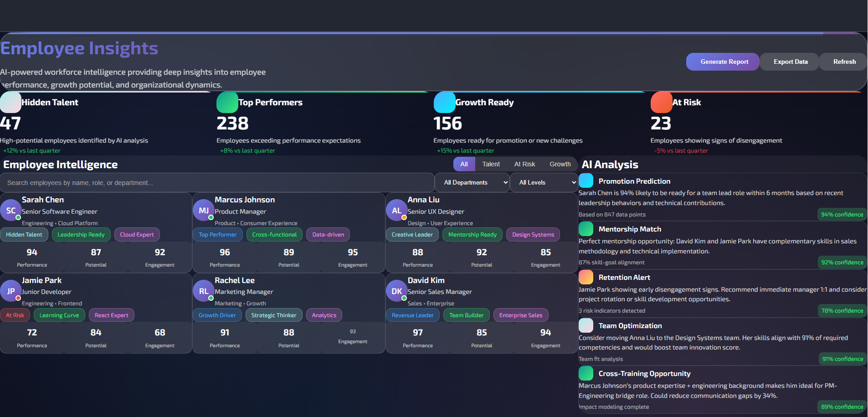Click the Top Performers stat icon
The height and width of the screenshot is (417, 868).
pos(227,102)
